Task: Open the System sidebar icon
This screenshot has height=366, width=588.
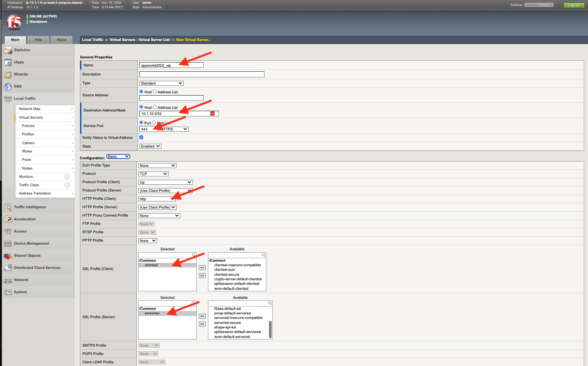Action: coord(8,292)
